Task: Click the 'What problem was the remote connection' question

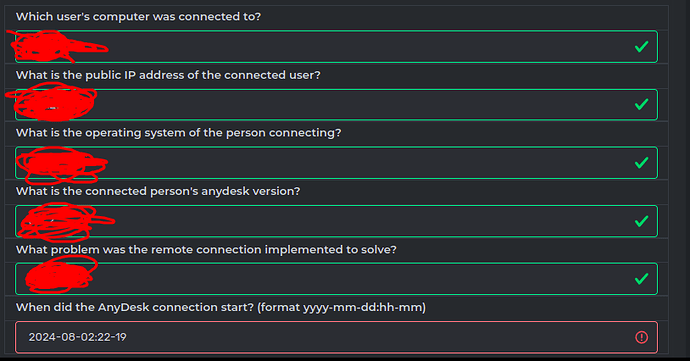Action: pos(206,250)
